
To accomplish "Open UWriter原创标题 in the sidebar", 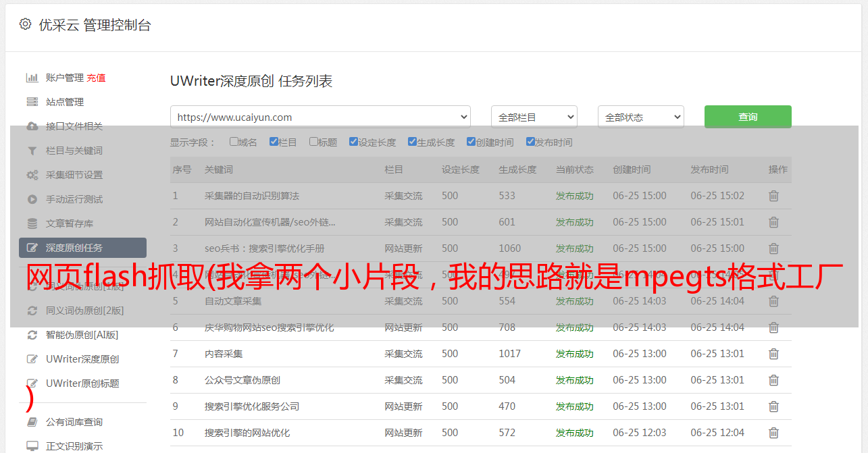I will 82,383.
